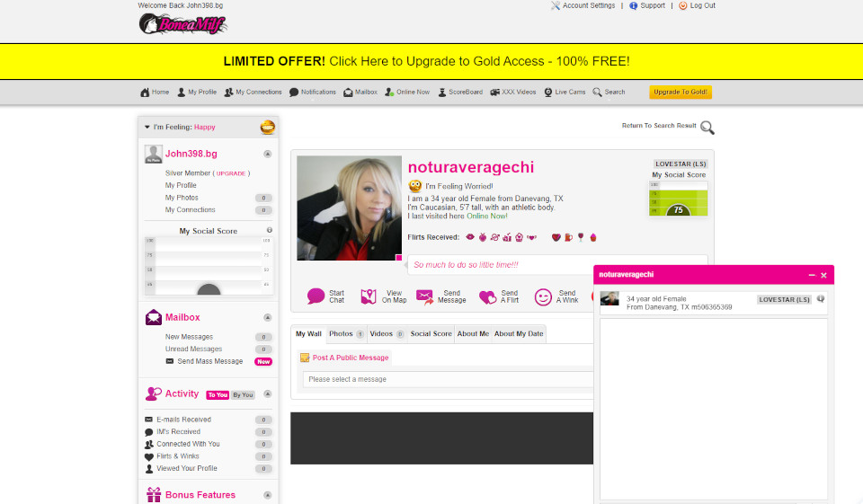The height and width of the screenshot is (504, 863).
Task: Open Unread Messages in the sidebar
Action: pos(193,349)
